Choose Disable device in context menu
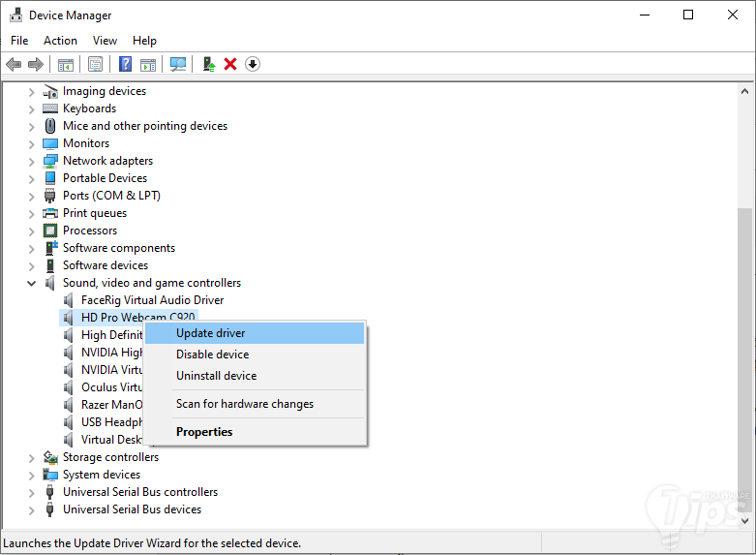The height and width of the screenshot is (555, 756). pos(255,355)
